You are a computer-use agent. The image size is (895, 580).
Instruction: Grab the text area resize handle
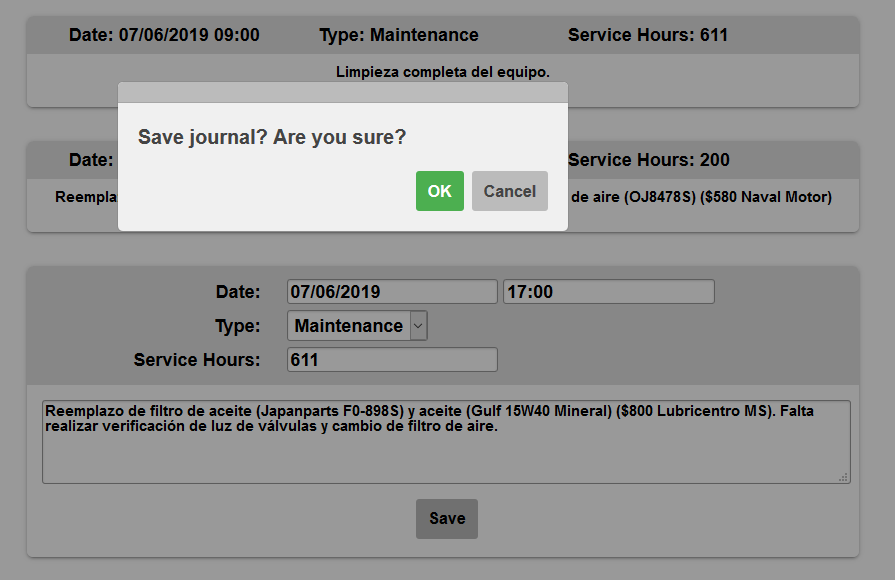pos(843,477)
